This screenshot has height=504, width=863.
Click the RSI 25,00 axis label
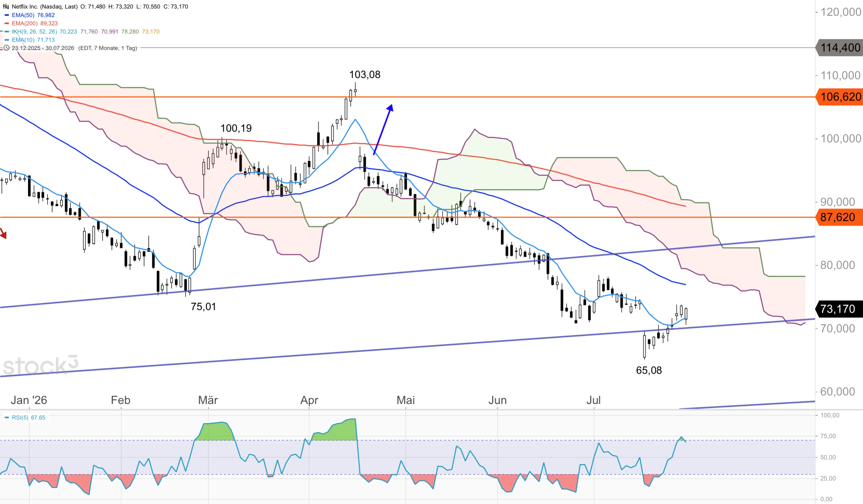coord(828,478)
